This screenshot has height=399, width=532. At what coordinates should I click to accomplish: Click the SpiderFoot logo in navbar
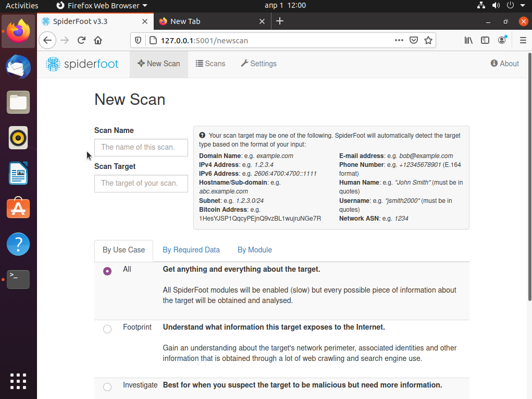[x=82, y=64]
